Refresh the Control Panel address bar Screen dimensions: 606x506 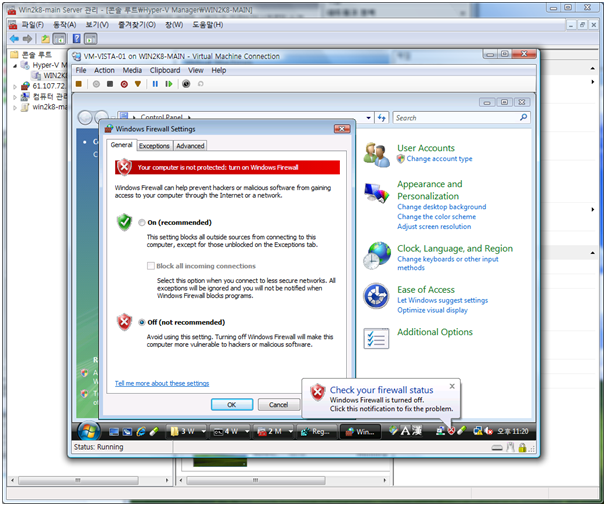(x=381, y=118)
